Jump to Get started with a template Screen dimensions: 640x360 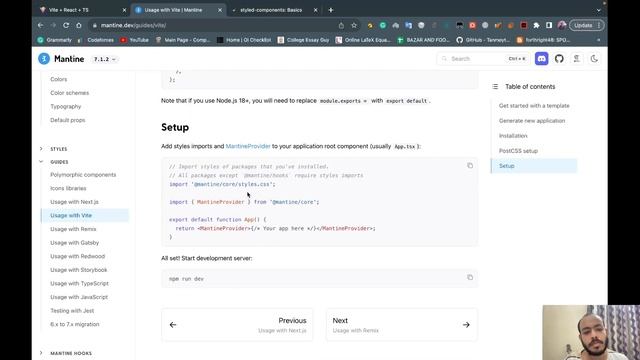(x=534, y=106)
